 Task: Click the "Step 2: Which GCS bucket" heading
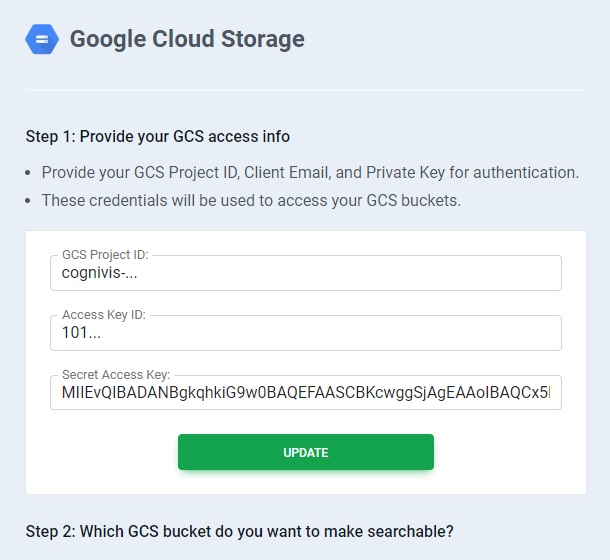240,530
